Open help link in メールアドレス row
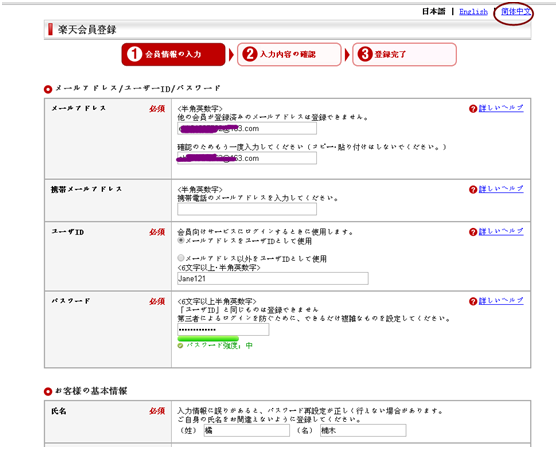 click(501, 108)
